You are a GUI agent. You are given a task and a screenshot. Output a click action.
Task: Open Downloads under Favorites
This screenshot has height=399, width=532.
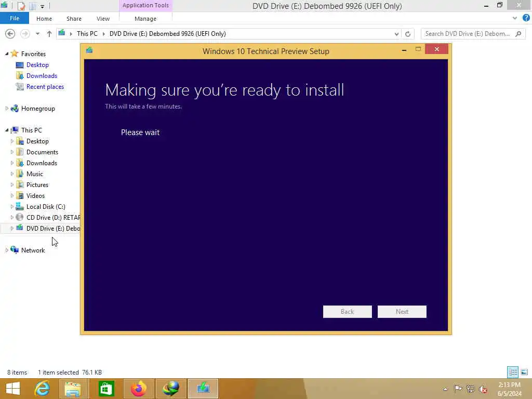point(42,76)
